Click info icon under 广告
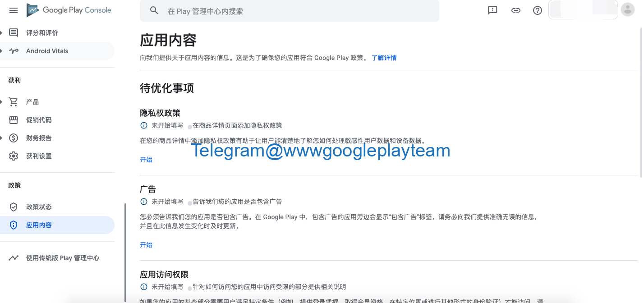644x303 pixels. [x=144, y=202]
